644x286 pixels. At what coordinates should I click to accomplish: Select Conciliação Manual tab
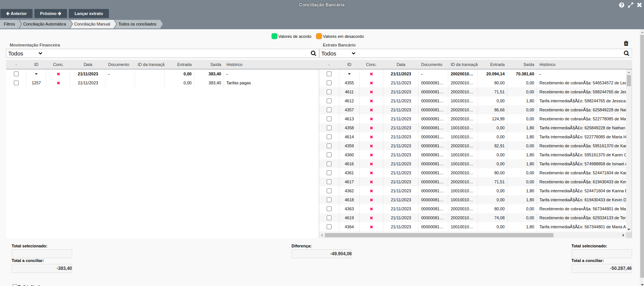(x=92, y=24)
